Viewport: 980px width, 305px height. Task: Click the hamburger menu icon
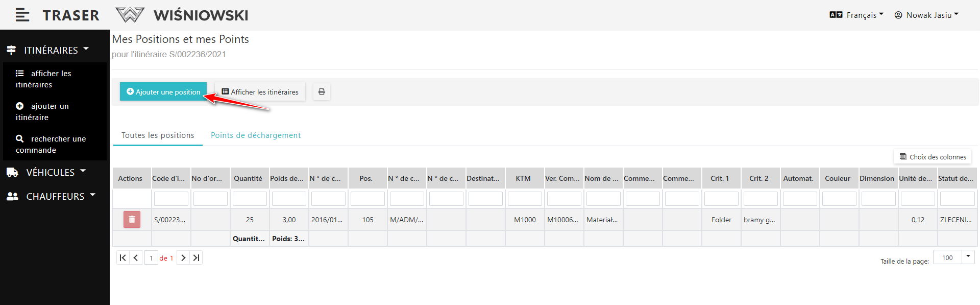coord(22,15)
